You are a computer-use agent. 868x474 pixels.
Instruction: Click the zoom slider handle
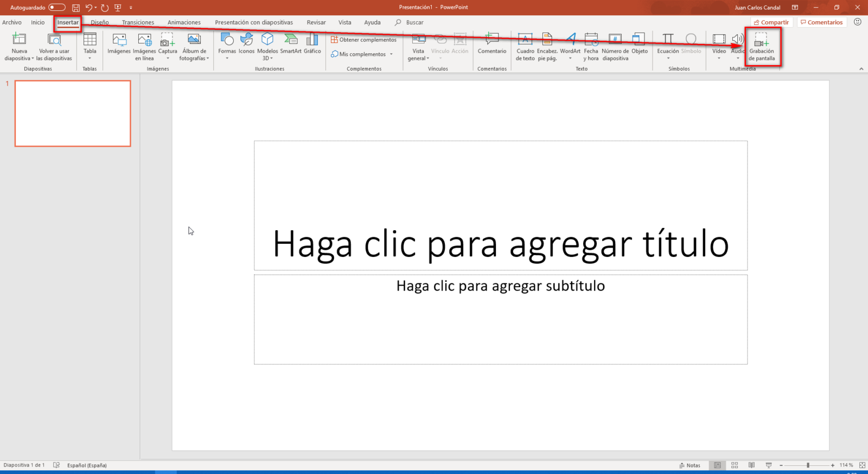point(808,465)
